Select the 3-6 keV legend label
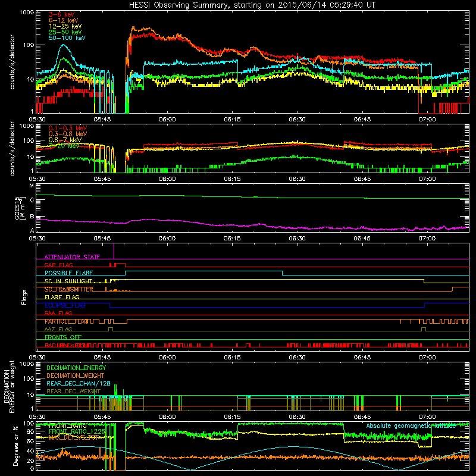Viewport: 476px width, 476px height. (x=61, y=14)
